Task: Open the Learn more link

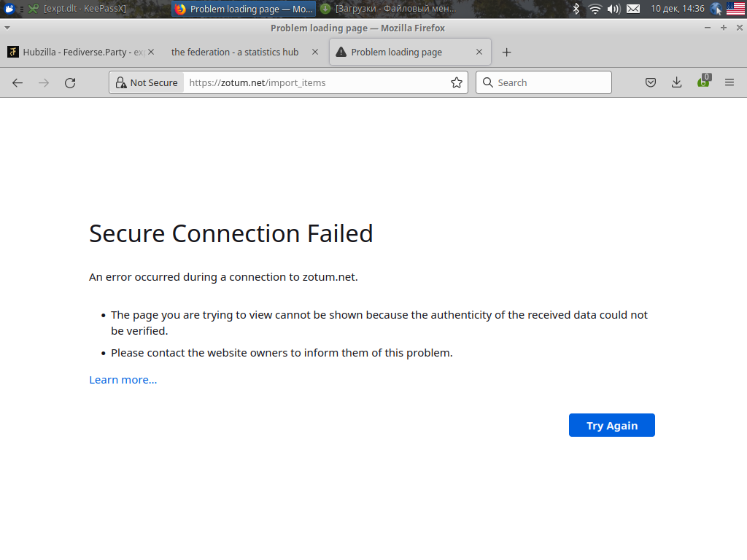Action: (x=123, y=380)
